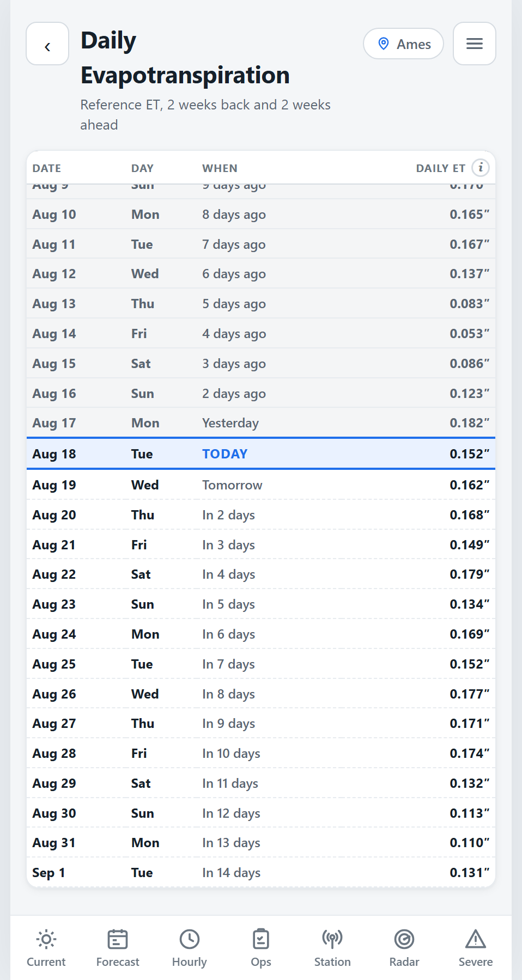Open the Hourly tab
Viewport: 522px width, 980px height.
(x=190, y=948)
